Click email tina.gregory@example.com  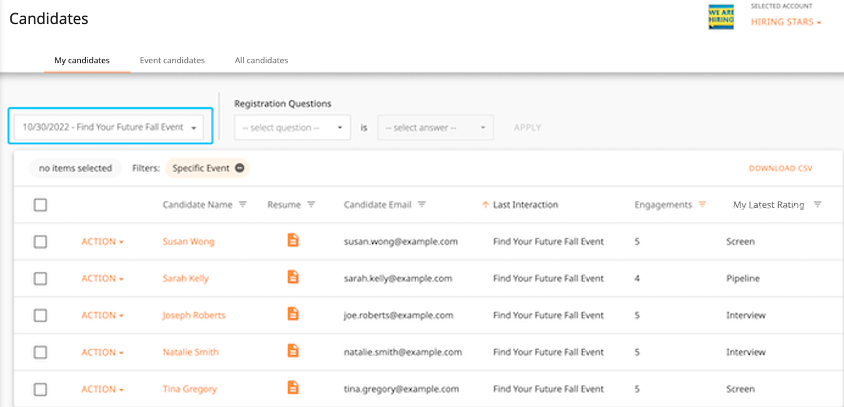tap(402, 389)
